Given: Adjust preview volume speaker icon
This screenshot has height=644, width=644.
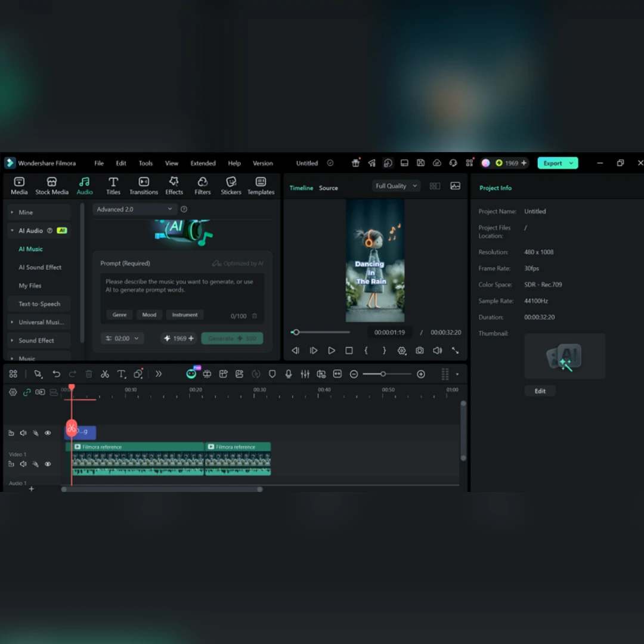Looking at the screenshot, I should click(x=438, y=351).
